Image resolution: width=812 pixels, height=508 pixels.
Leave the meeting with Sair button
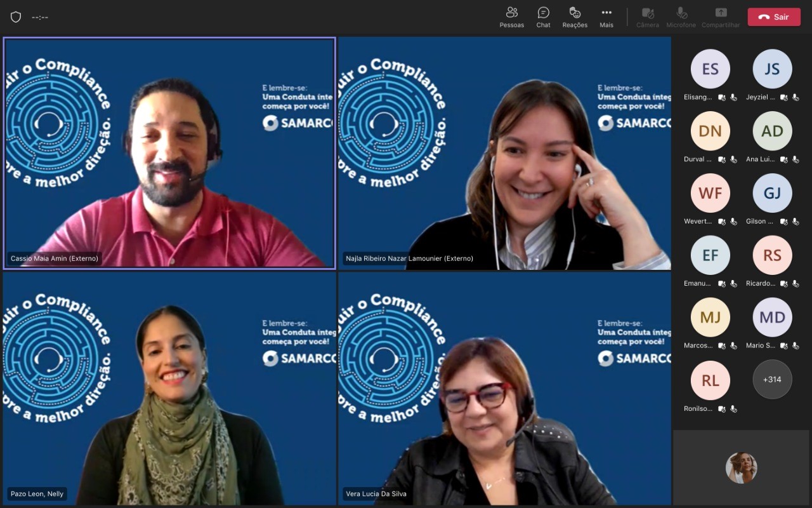point(774,17)
